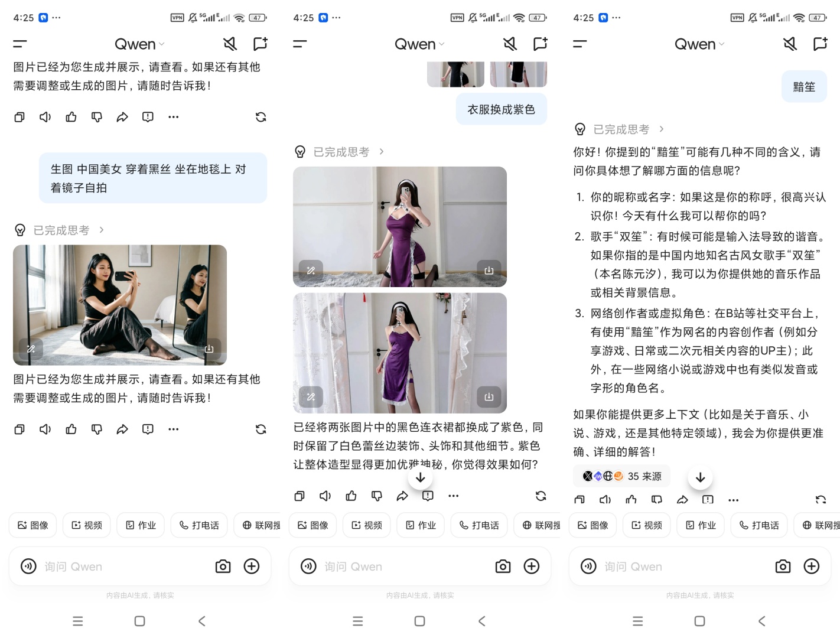Select 打电话 chip in left screen

pyautogui.click(x=198, y=525)
